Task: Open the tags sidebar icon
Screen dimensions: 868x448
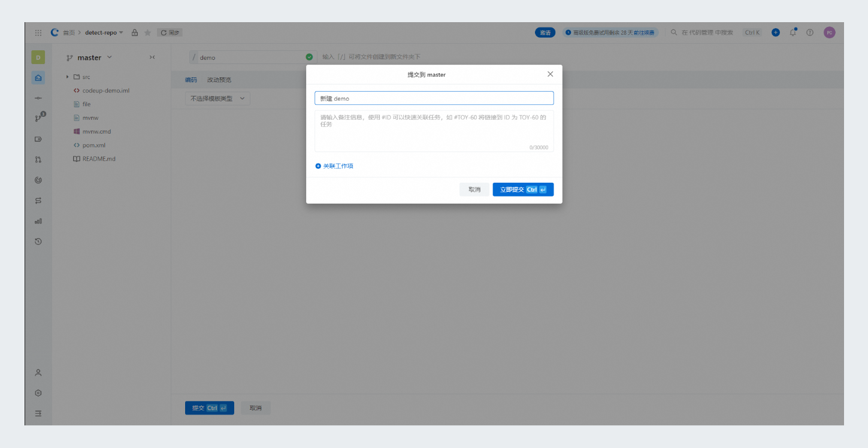Action: [38, 139]
